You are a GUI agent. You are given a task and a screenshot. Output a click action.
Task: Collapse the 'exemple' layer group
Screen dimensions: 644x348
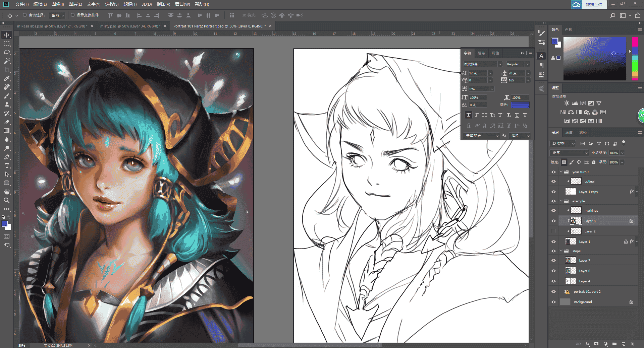(561, 201)
